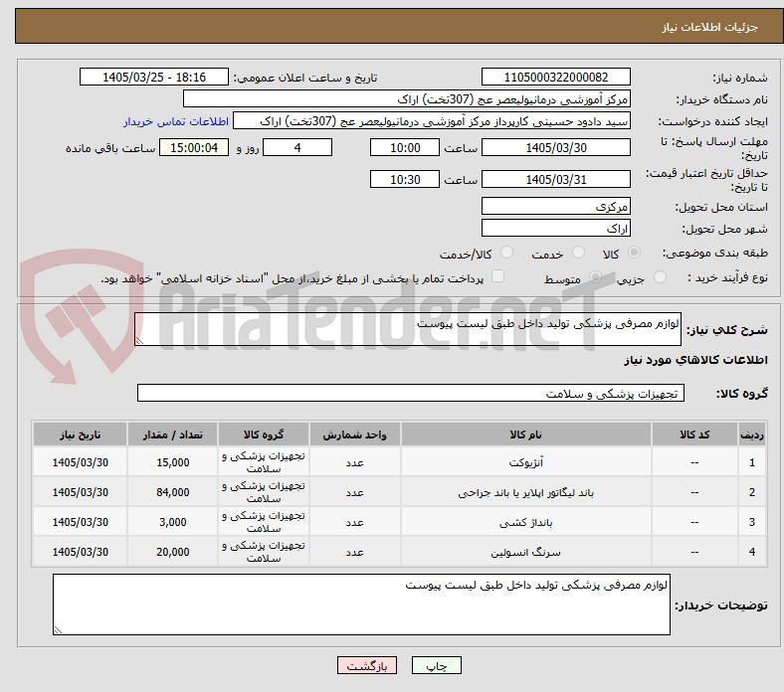Open اطلاعات تماس خریدار contact link
This screenshot has height=692, width=784.
(176, 121)
